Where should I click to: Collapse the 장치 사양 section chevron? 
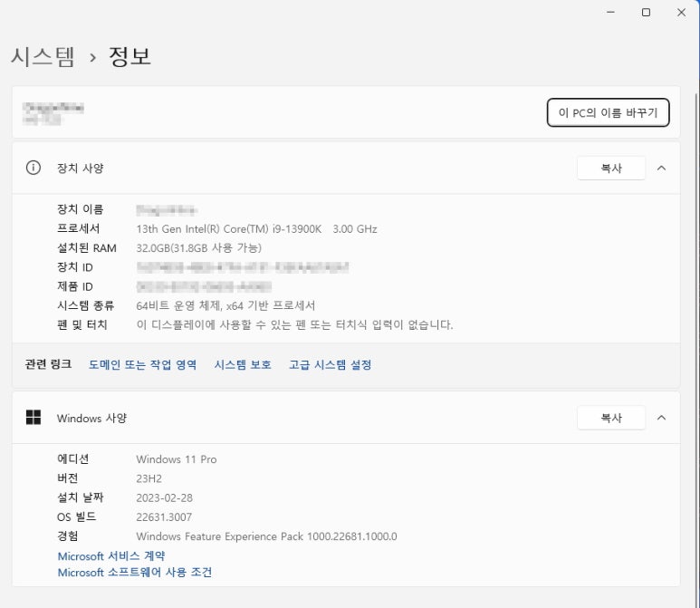tap(662, 168)
